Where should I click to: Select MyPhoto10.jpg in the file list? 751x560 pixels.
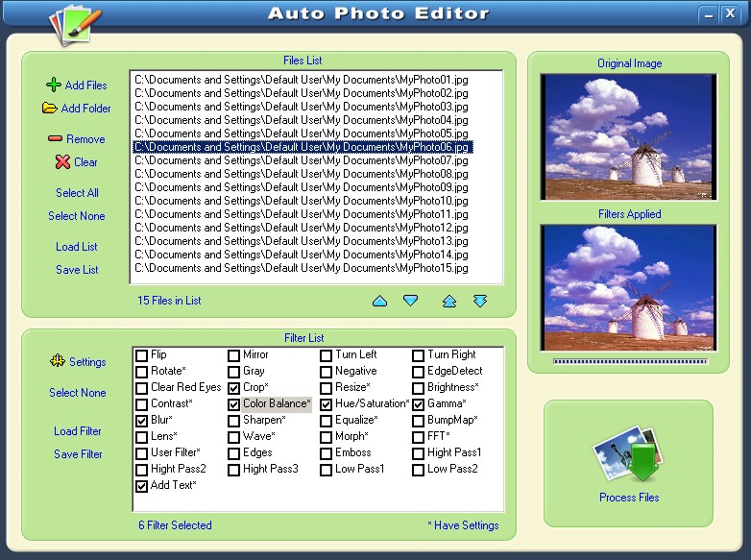point(301,201)
